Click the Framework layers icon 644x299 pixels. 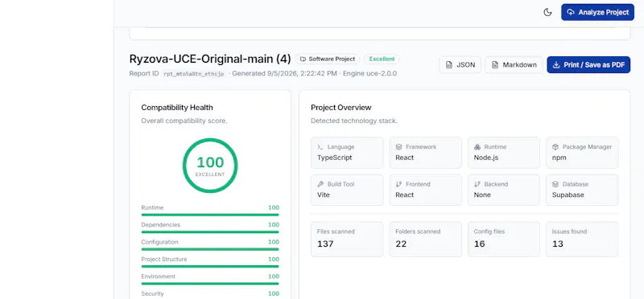398,147
